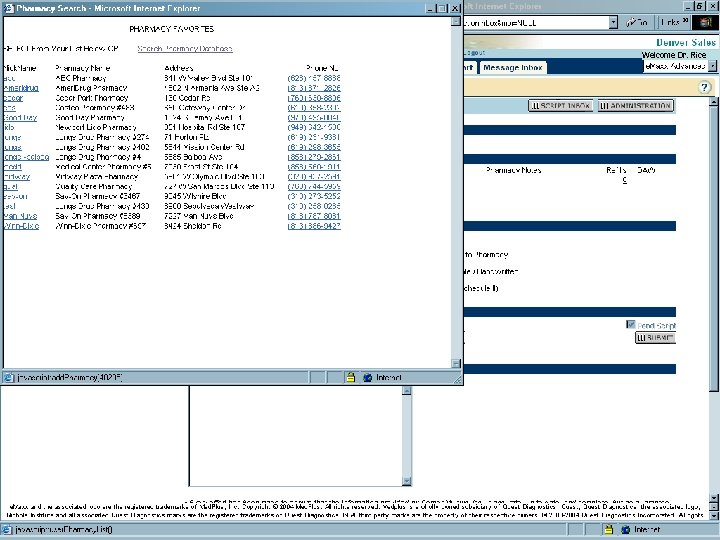This screenshot has height=540, width=720.
Task: Click the phone number for Quality Care Pharmacy
Action: (x=314, y=186)
